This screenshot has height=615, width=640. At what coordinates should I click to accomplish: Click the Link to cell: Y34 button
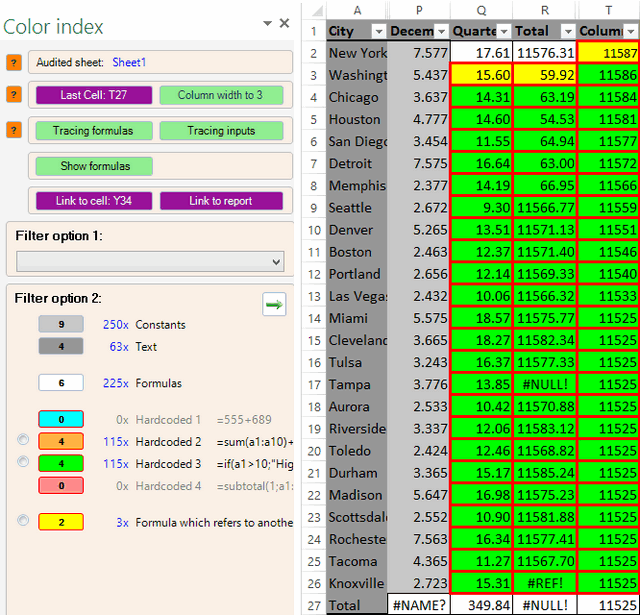pos(94,201)
